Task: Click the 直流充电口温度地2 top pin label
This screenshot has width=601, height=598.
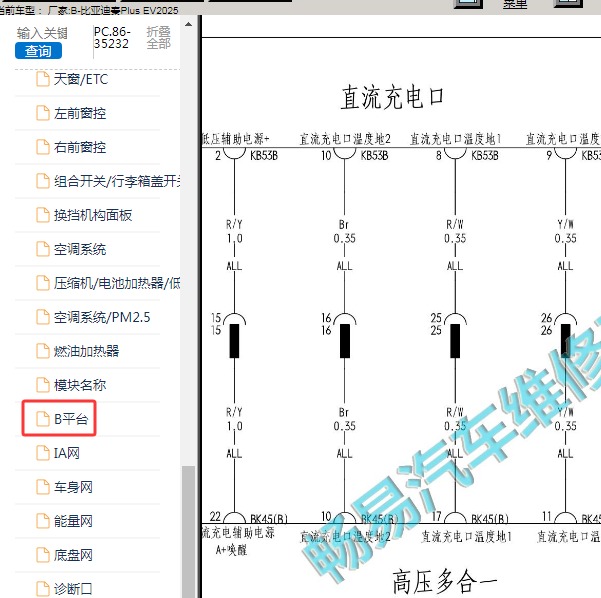Action: tap(345, 139)
